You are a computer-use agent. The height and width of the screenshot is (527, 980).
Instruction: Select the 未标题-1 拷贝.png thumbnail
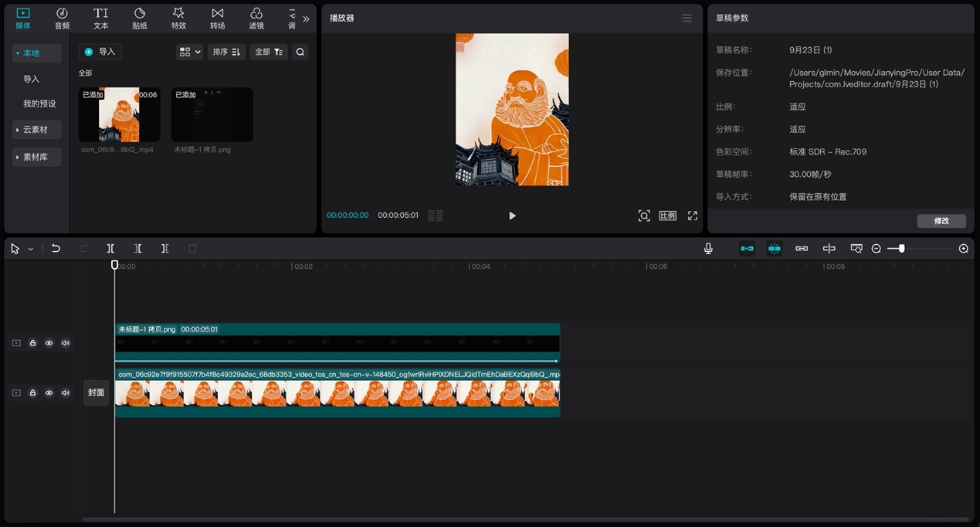[212, 114]
